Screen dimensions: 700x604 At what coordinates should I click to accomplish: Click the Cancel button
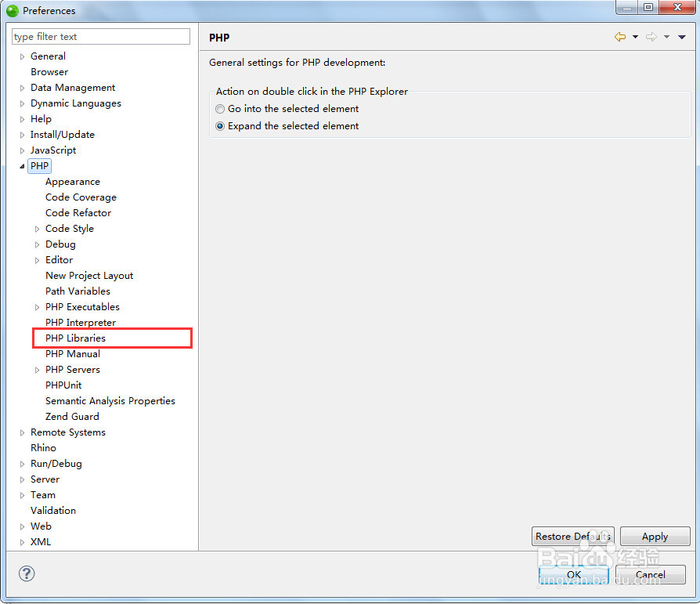point(651,574)
